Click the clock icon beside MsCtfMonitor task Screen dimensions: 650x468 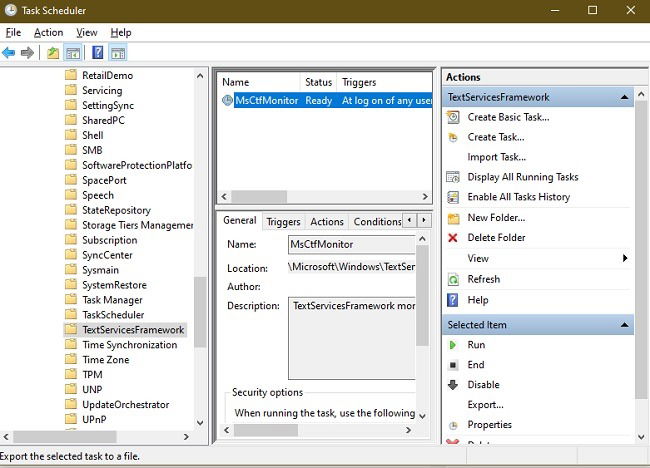click(x=228, y=100)
